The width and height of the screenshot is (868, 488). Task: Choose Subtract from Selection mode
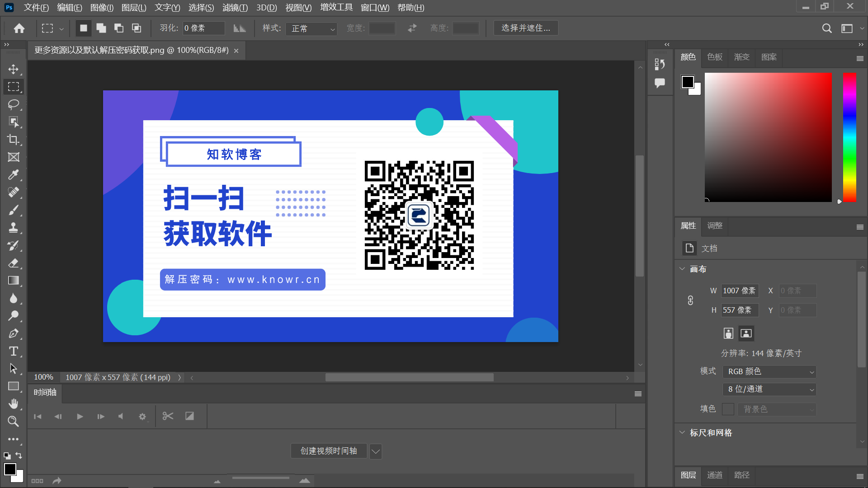[x=119, y=28]
